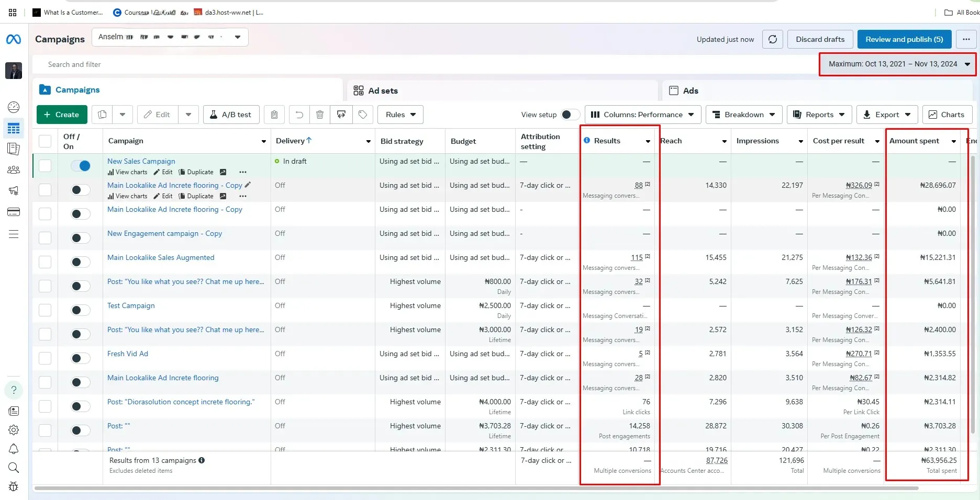
Task: Check the Test Campaign row checkbox
Action: [46, 310]
